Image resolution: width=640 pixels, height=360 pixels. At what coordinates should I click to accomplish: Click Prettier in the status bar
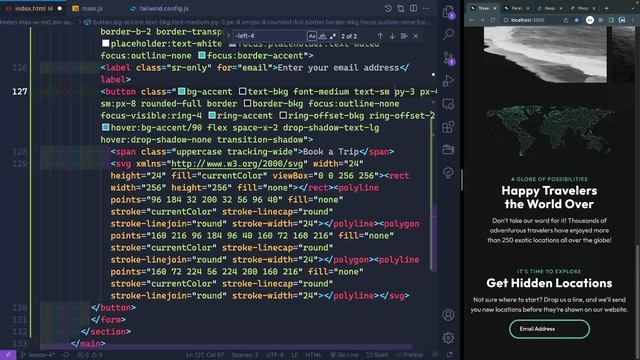pyautogui.click(x=410, y=355)
